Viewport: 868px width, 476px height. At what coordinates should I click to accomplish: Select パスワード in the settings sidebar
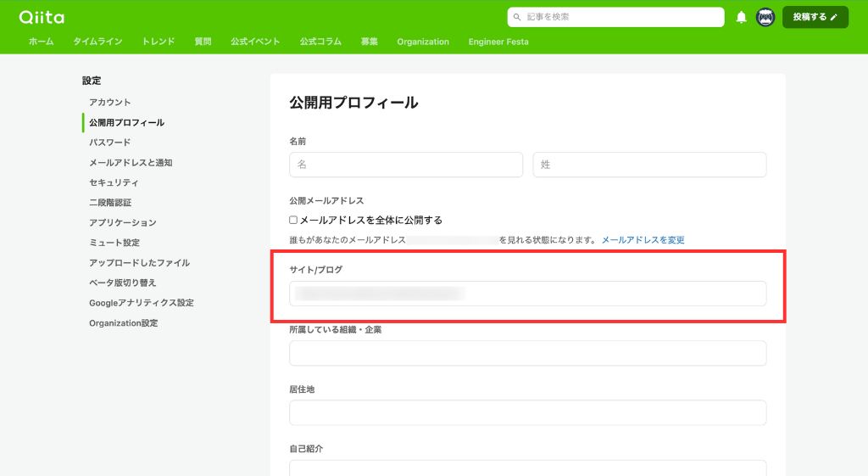click(109, 143)
